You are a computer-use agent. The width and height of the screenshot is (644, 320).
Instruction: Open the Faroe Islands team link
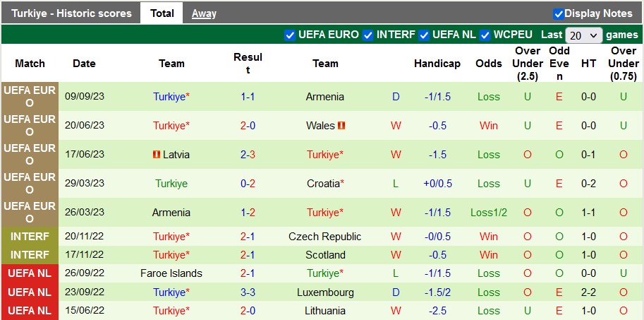point(171,273)
